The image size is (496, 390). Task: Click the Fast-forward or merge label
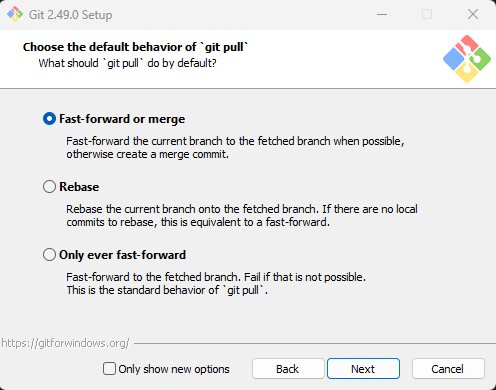pos(122,119)
